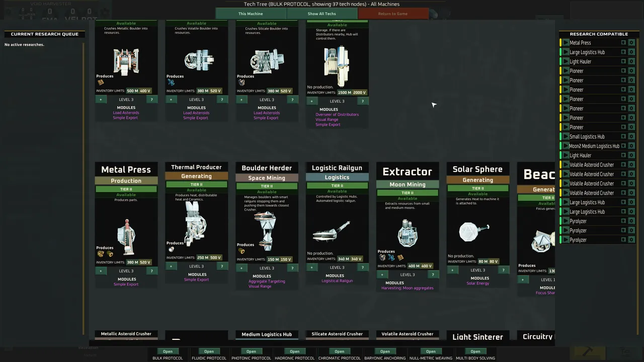Viewport: 644px width, 362px height.
Task: Click the help '?' on Solar Sphere card
Action: 504,270
